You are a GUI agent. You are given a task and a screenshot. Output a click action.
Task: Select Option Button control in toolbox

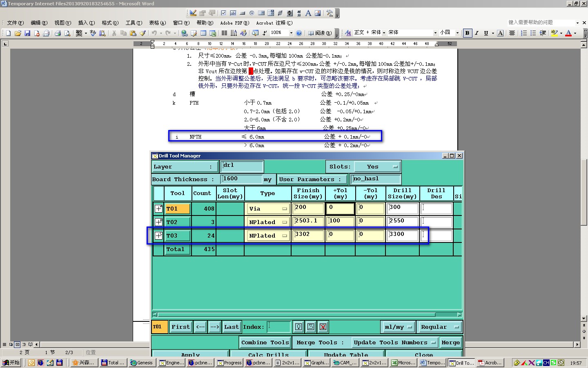(252, 13)
